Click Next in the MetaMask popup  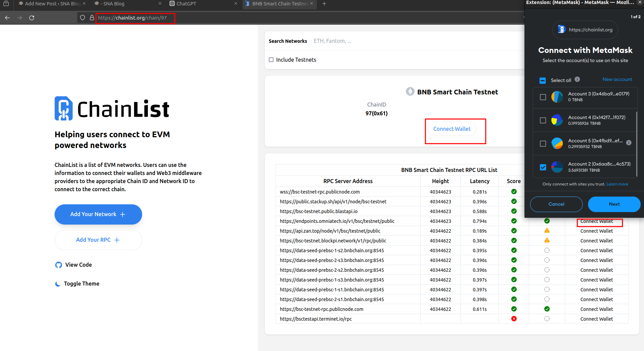(x=614, y=204)
